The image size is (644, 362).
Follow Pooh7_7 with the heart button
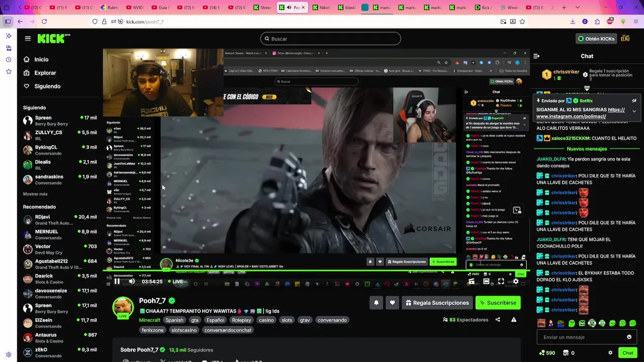pos(392,303)
